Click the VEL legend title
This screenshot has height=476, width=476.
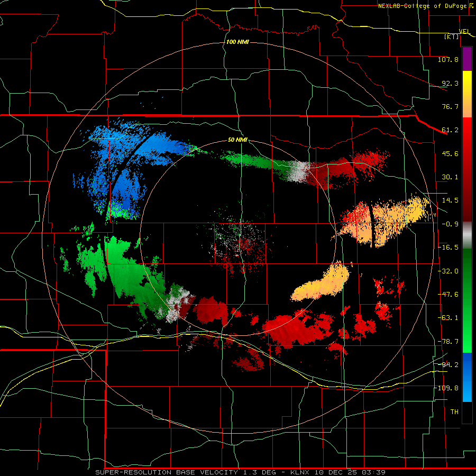tap(464, 31)
